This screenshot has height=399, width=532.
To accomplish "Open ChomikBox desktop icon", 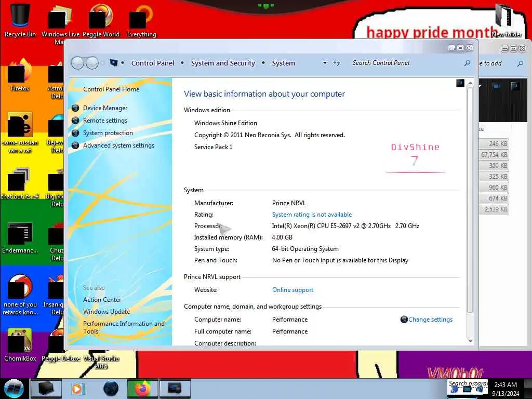I will (x=20, y=344).
